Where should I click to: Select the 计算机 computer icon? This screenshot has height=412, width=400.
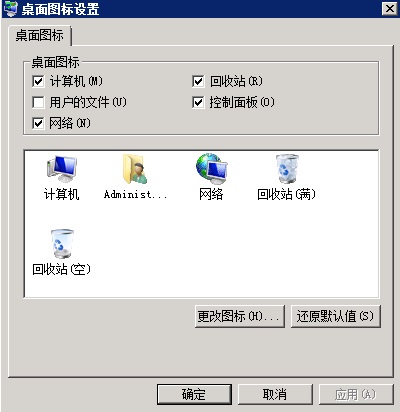[62, 169]
